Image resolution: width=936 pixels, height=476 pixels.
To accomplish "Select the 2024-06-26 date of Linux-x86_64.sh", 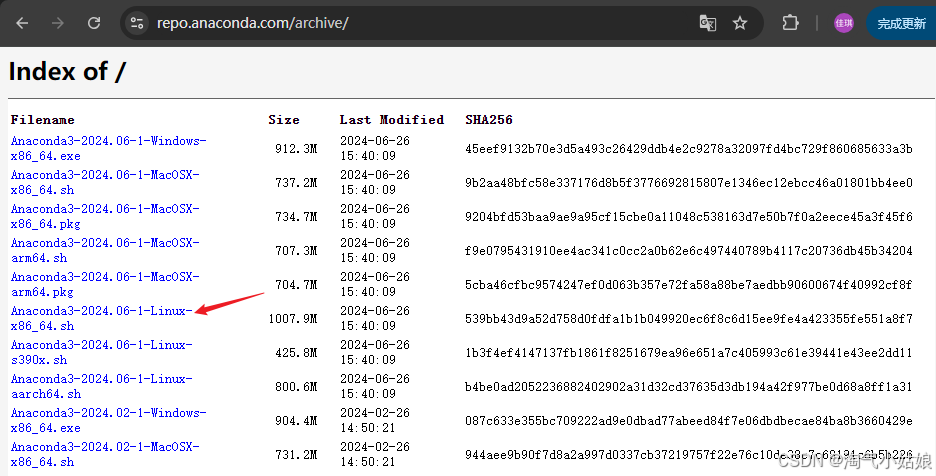I will pos(375,311).
